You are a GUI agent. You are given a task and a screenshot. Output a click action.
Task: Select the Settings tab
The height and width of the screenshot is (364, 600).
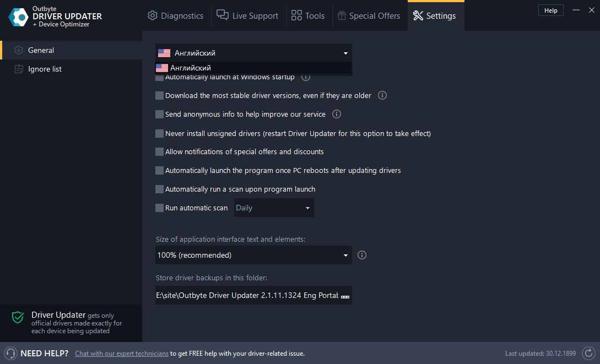pos(435,15)
